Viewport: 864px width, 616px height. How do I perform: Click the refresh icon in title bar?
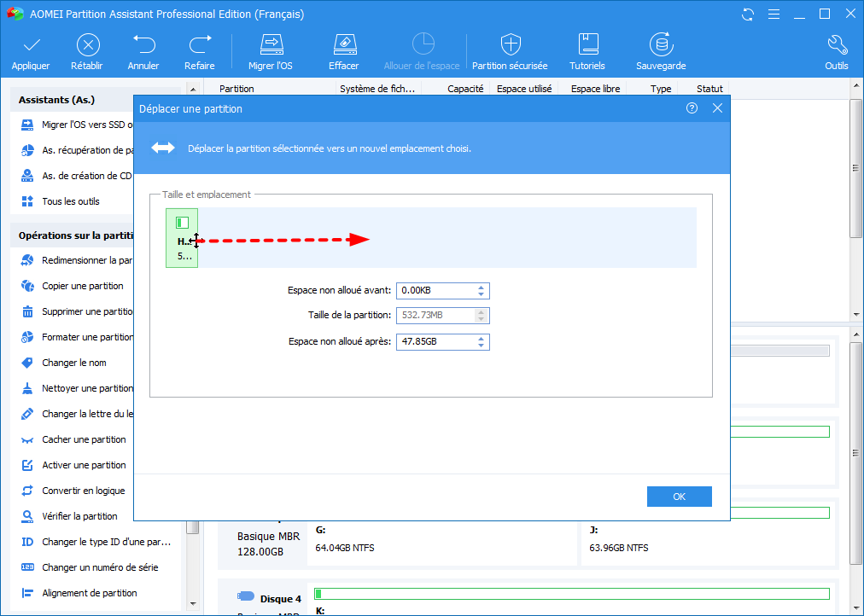click(748, 15)
